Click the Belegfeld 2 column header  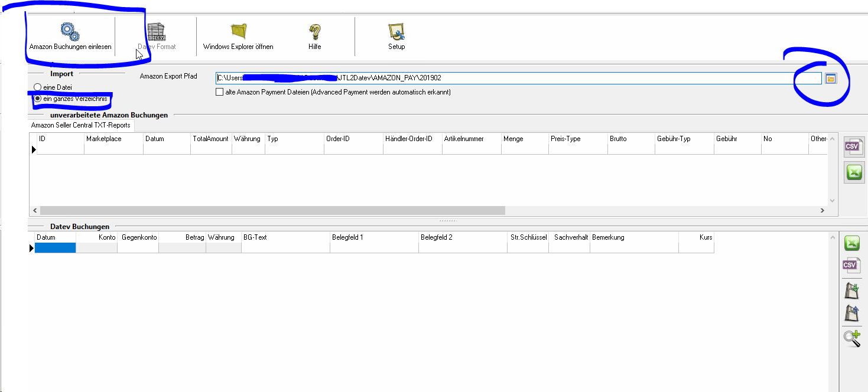tap(463, 237)
